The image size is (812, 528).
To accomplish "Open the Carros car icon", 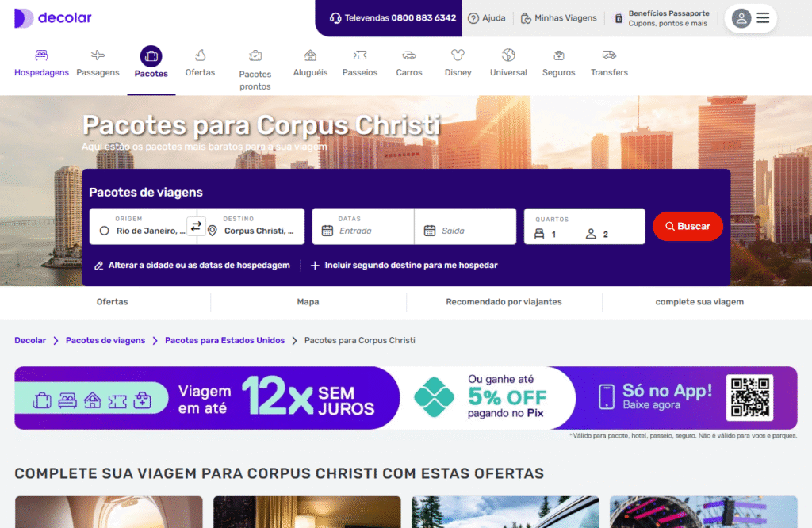I will [409, 55].
